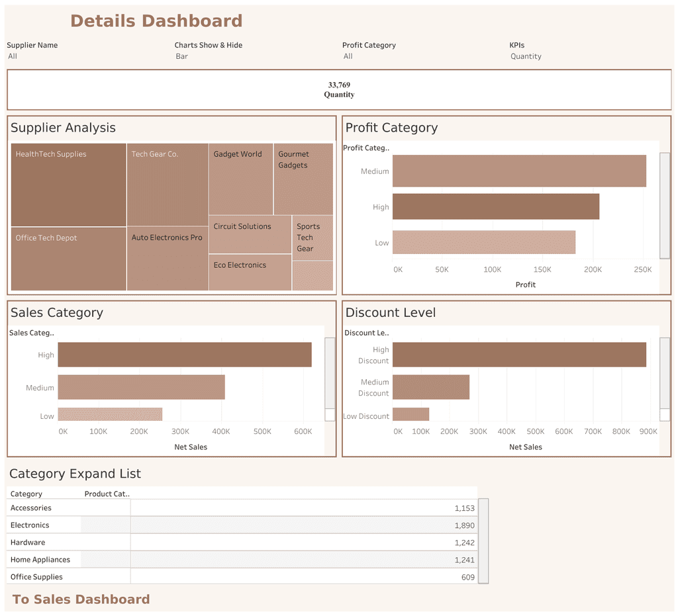Click the Category Expand List vertical scrollbar

pyautogui.click(x=483, y=541)
